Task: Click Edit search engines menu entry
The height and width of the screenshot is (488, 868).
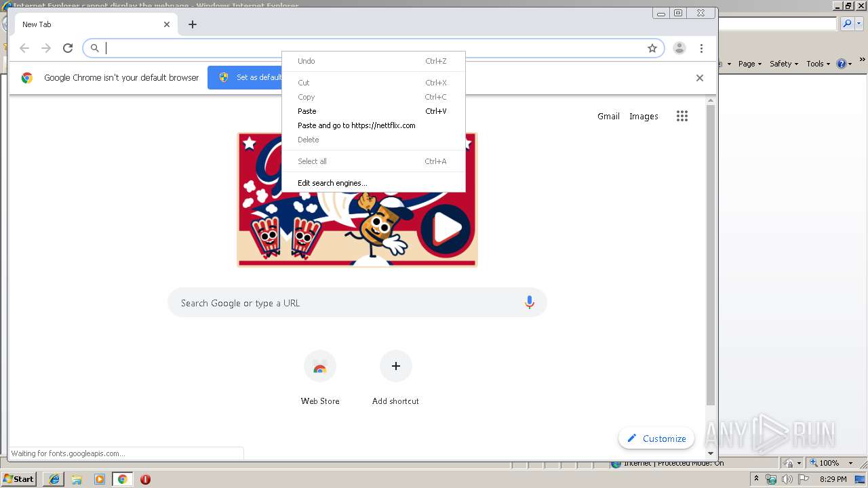Action: pyautogui.click(x=374, y=183)
